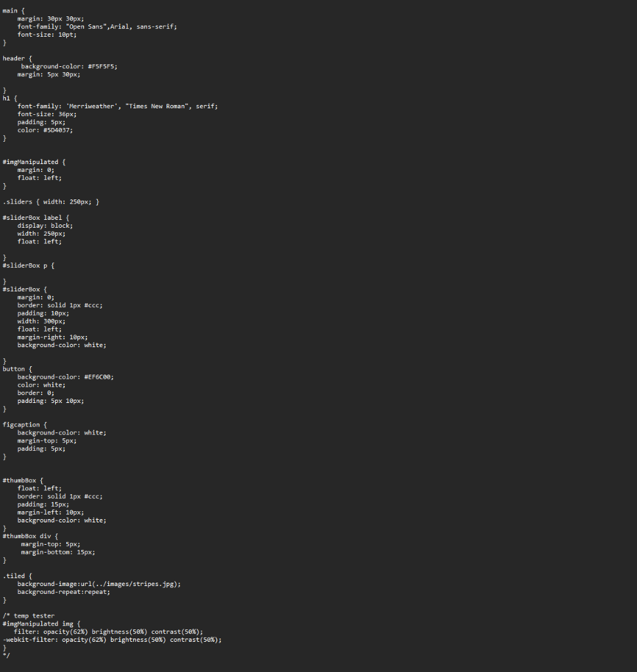The width and height of the screenshot is (637, 672).
Task: Click the -webkit-filter declaration line
Action: point(112,640)
